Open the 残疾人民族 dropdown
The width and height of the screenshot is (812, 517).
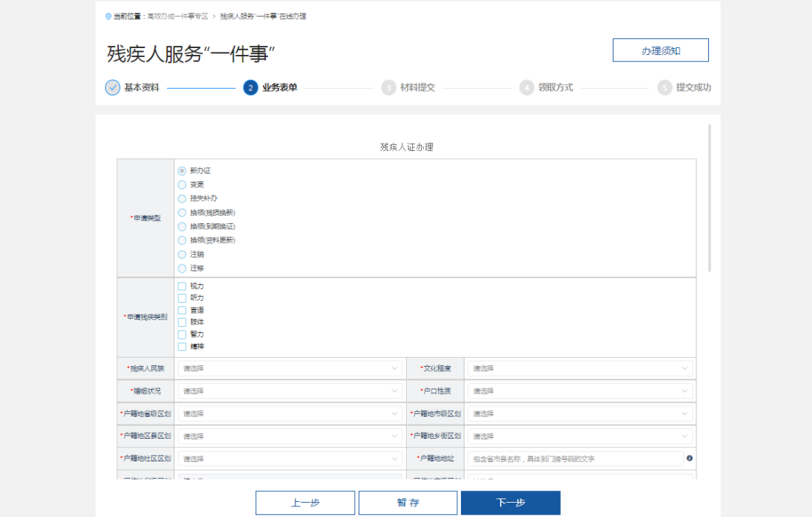click(290, 369)
